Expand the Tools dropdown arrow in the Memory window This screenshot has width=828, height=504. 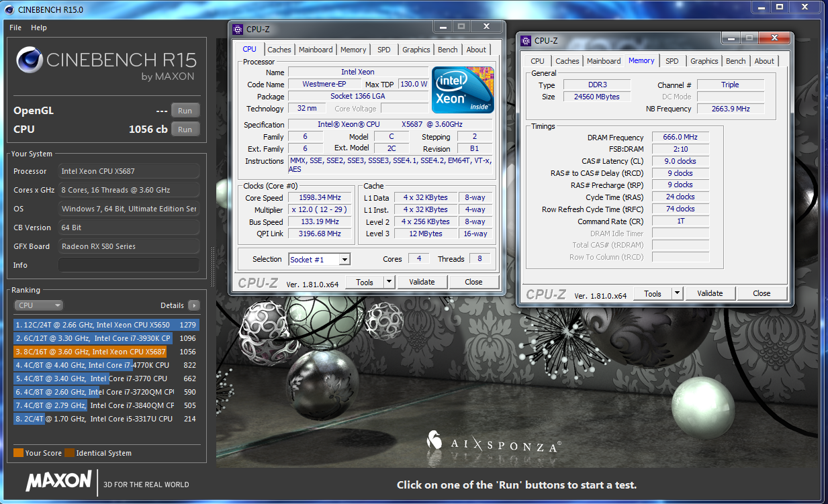click(x=678, y=293)
